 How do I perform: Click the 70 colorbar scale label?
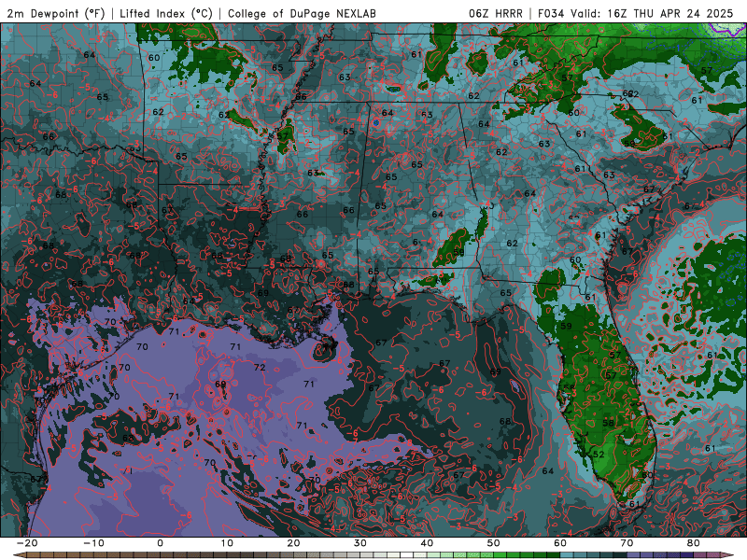click(627, 543)
